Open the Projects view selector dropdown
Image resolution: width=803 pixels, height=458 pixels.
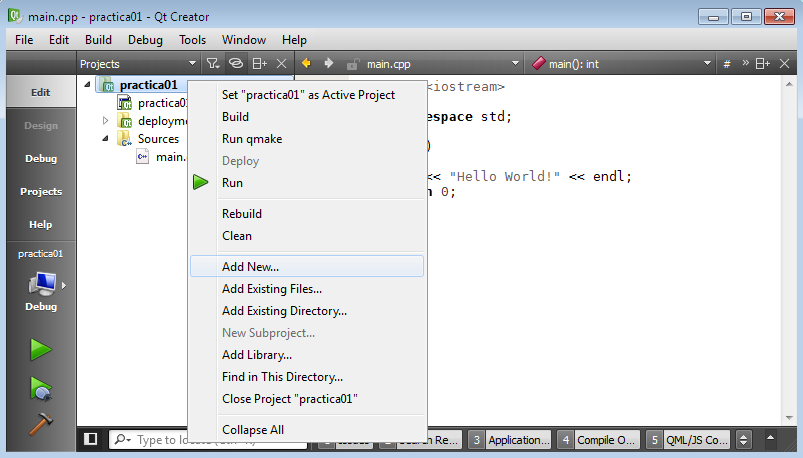pyautogui.click(x=138, y=64)
